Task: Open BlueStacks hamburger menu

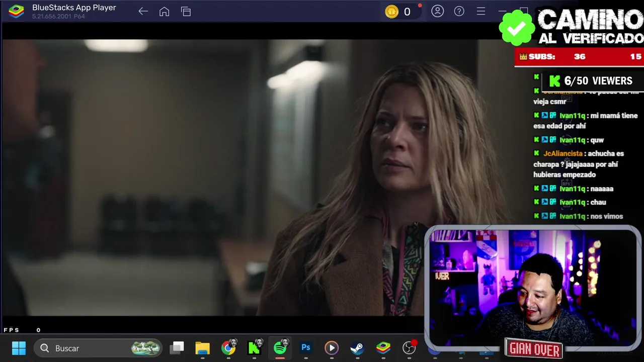Action: tap(481, 11)
